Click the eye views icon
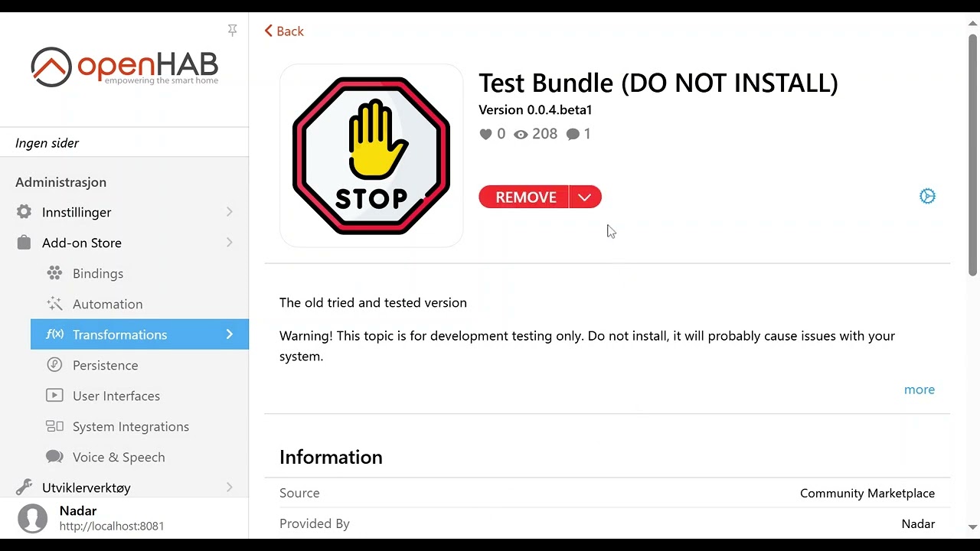The height and width of the screenshot is (551, 980). pos(521,135)
